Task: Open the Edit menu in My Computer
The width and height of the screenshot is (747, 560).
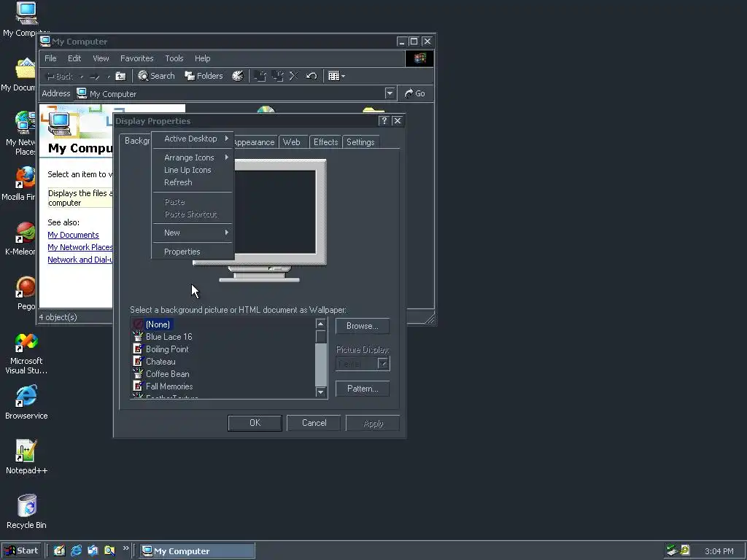Action: point(74,58)
